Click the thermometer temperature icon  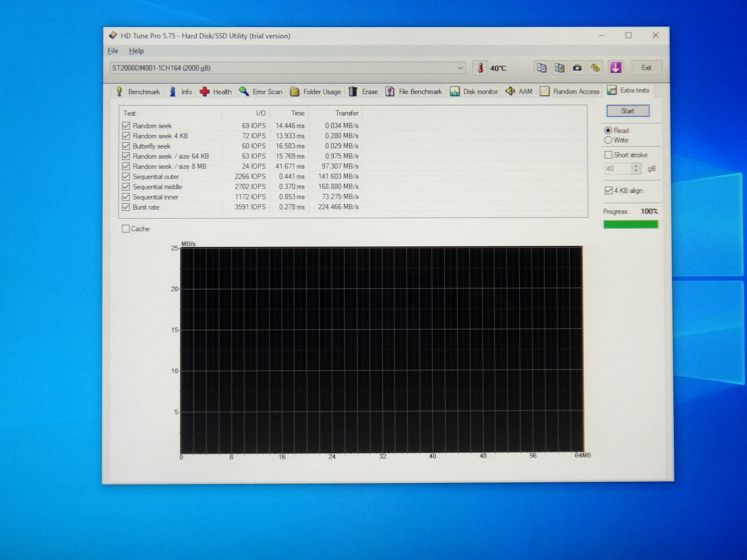point(480,68)
